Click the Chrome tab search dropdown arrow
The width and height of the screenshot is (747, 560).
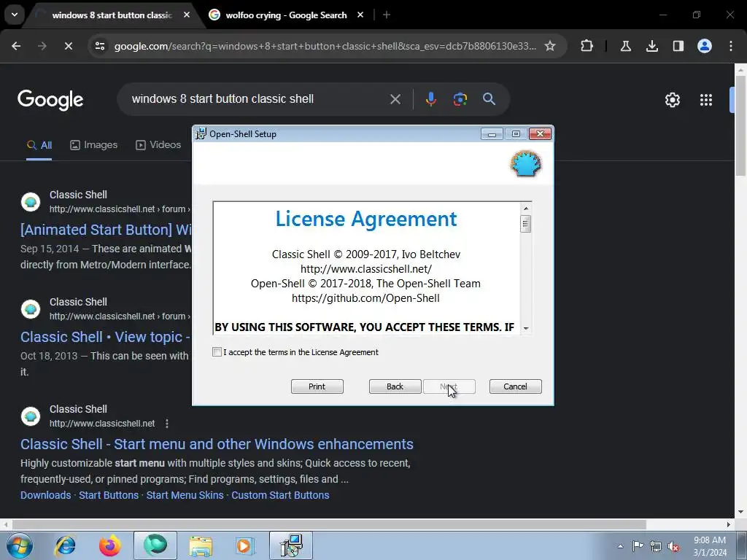(x=15, y=15)
